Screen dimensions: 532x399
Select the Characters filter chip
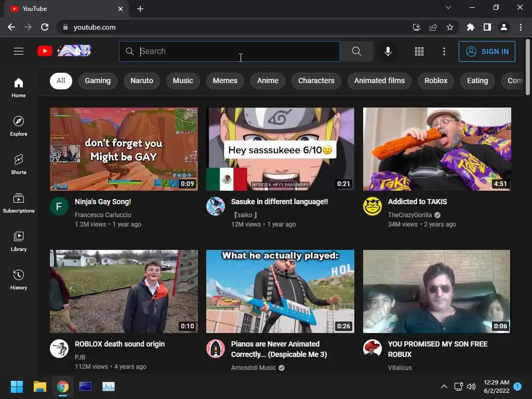coord(316,81)
